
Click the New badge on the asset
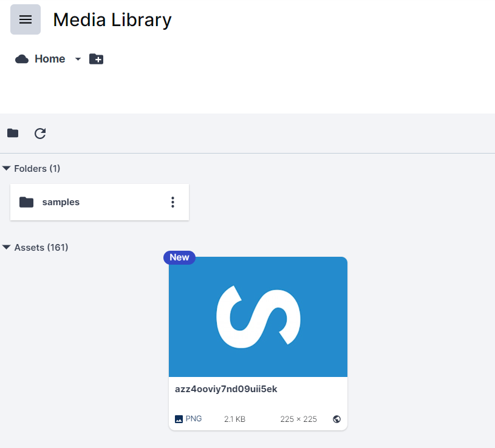tap(179, 257)
